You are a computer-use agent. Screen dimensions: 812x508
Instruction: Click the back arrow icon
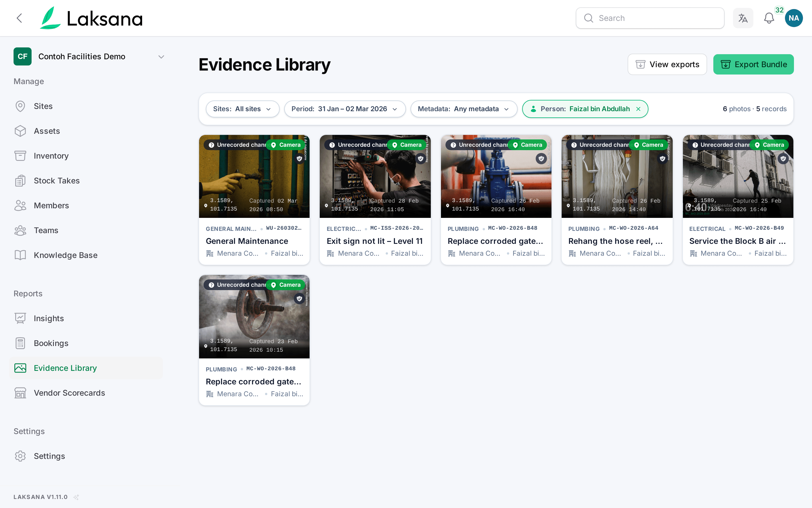19,18
